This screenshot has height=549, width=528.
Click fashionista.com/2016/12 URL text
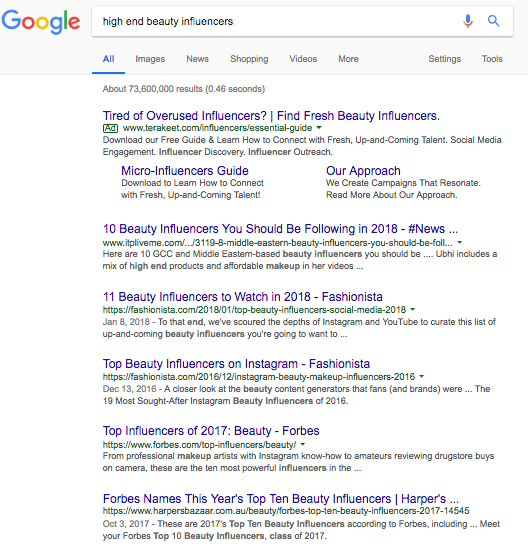coord(259,377)
